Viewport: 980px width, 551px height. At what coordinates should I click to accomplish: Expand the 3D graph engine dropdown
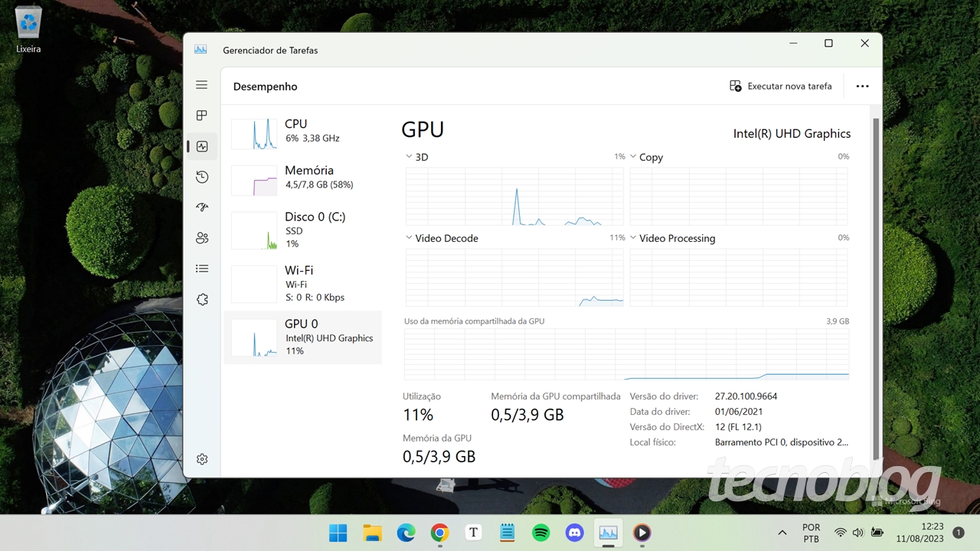410,157
